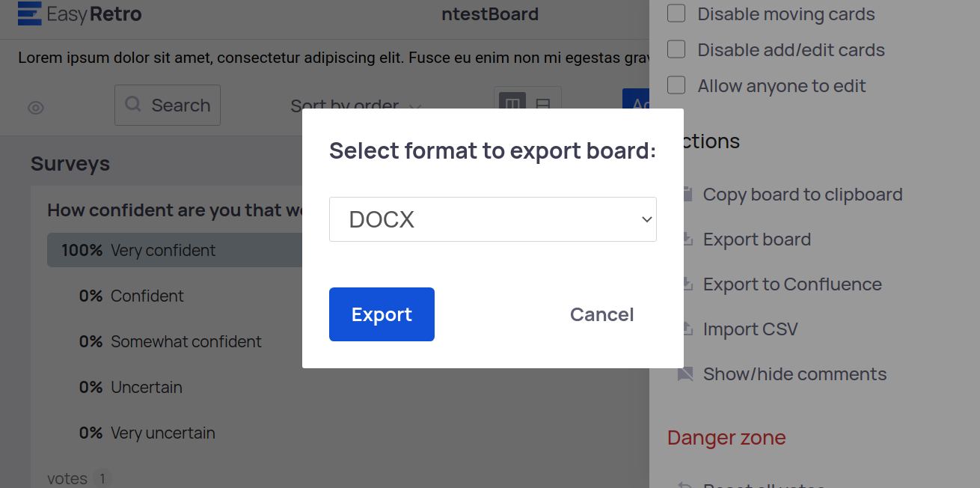
Task: Enable Disable moving cards checkbox
Action: point(676,14)
